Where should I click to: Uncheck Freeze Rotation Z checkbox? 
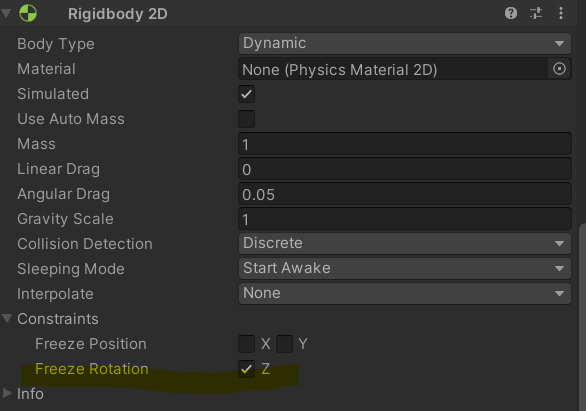tap(246, 369)
